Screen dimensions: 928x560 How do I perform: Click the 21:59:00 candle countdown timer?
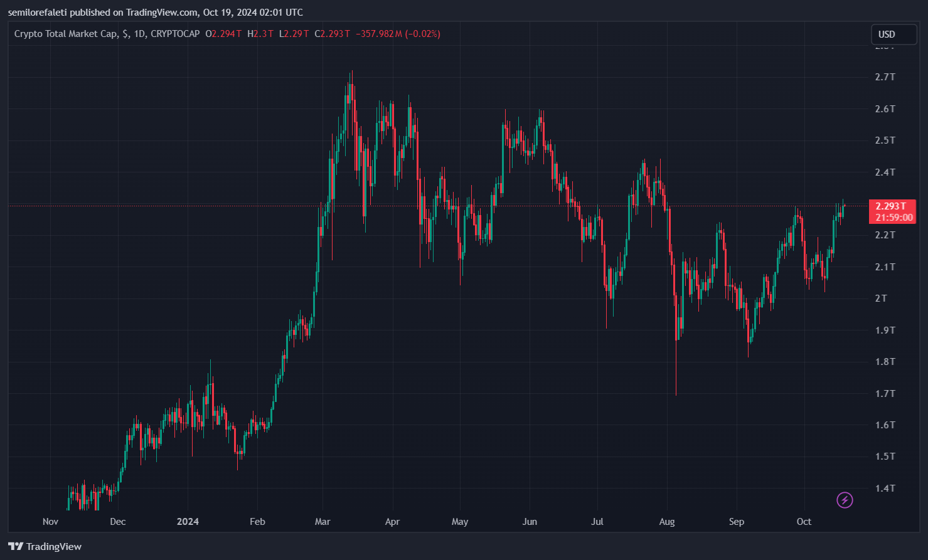click(893, 218)
